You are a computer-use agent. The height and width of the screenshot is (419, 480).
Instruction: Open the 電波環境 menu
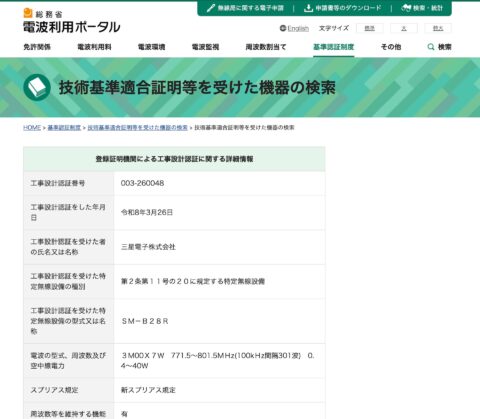point(152,47)
